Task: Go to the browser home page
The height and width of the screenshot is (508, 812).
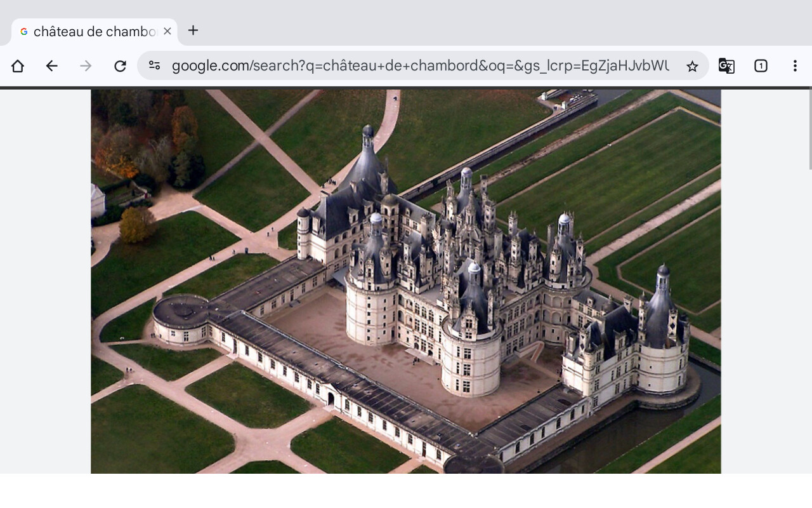Action: (x=18, y=66)
